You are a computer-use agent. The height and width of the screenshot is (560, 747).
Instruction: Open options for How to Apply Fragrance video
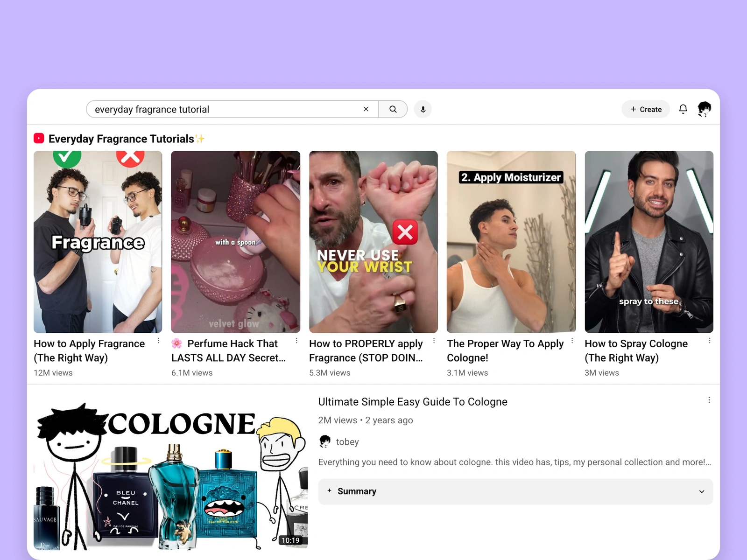click(159, 341)
